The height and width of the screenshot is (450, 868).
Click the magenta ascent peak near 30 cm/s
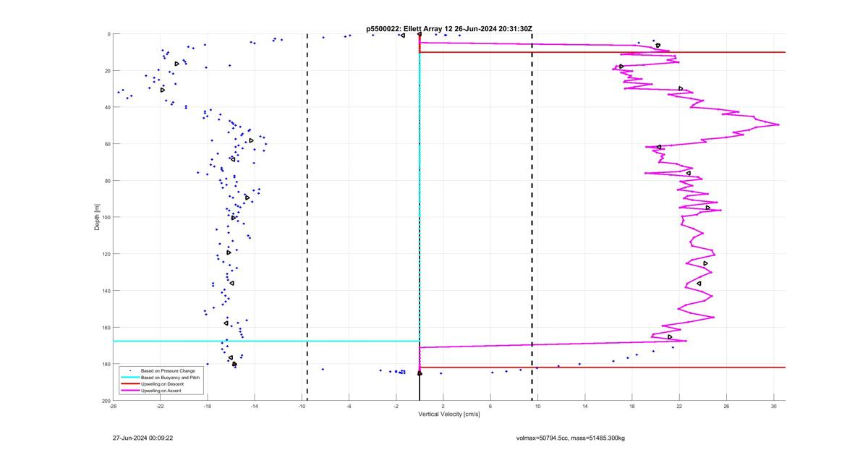[x=778, y=124]
